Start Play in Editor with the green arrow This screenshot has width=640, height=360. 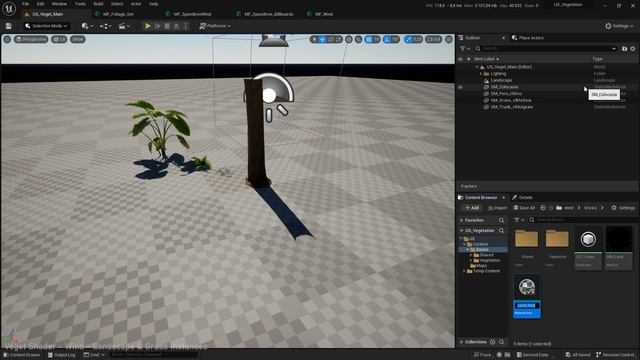[148, 26]
